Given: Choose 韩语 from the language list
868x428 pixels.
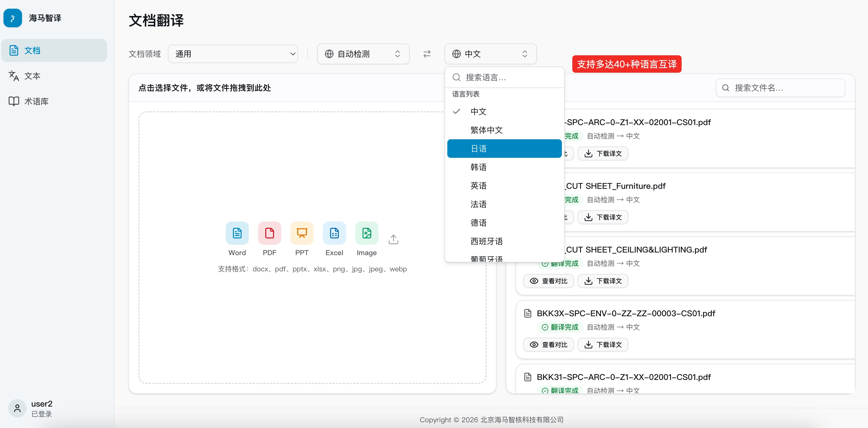Looking at the screenshot, I should (504, 167).
